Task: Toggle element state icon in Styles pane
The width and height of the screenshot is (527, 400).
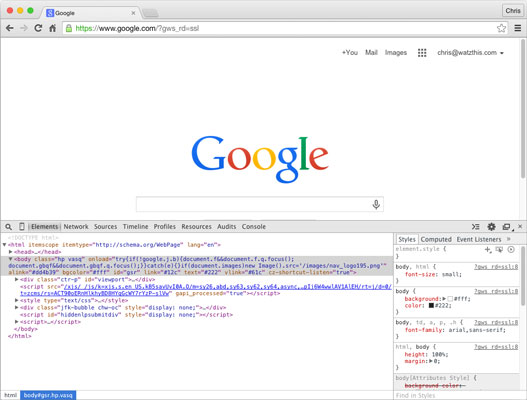Action: 499,249
